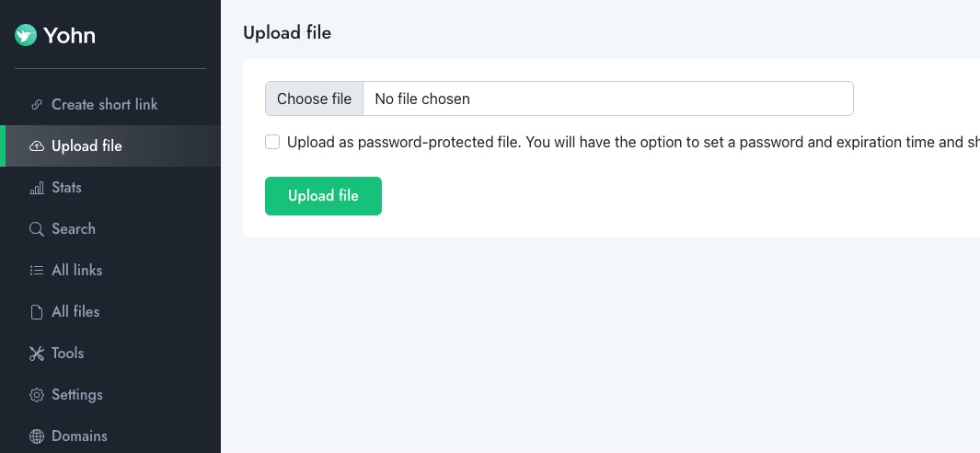Open Create short link menu item

click(104, 105)
